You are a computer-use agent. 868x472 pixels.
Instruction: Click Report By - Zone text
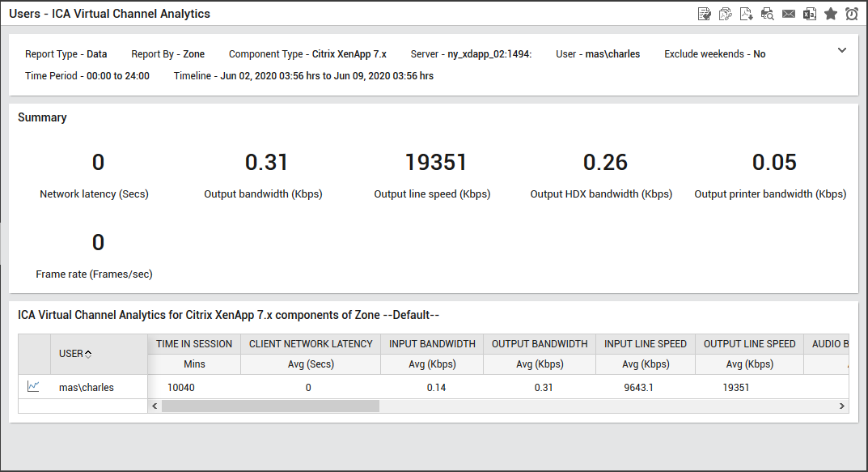167,53
